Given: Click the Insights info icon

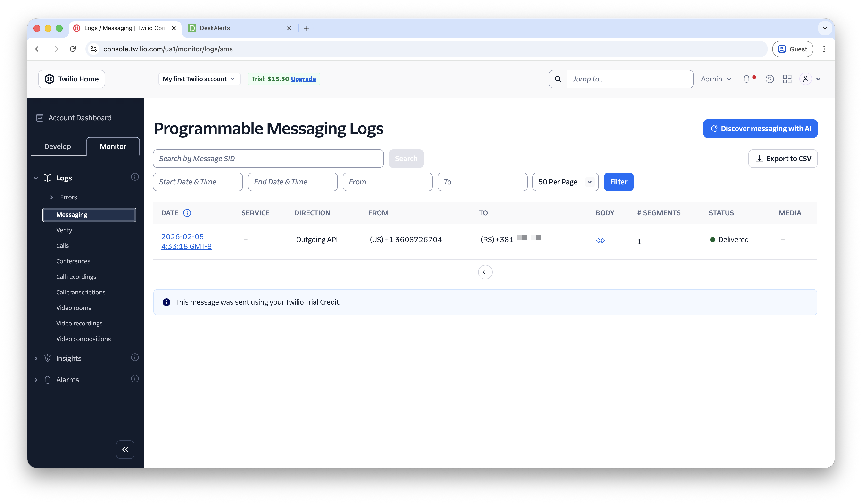Looking at the screenshot, I should (135, 357).
